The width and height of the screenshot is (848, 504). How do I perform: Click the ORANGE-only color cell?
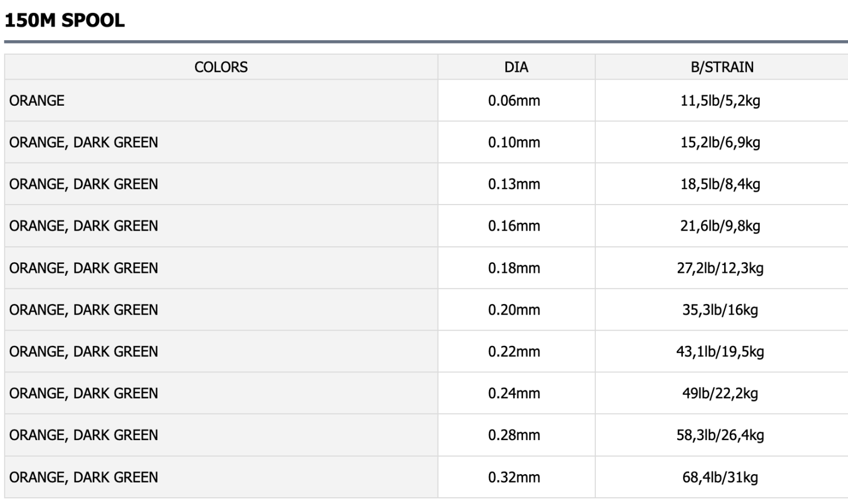37,101
